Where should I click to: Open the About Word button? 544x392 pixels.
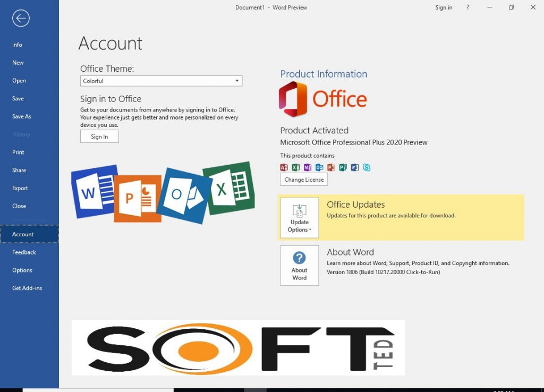point(300,266)
